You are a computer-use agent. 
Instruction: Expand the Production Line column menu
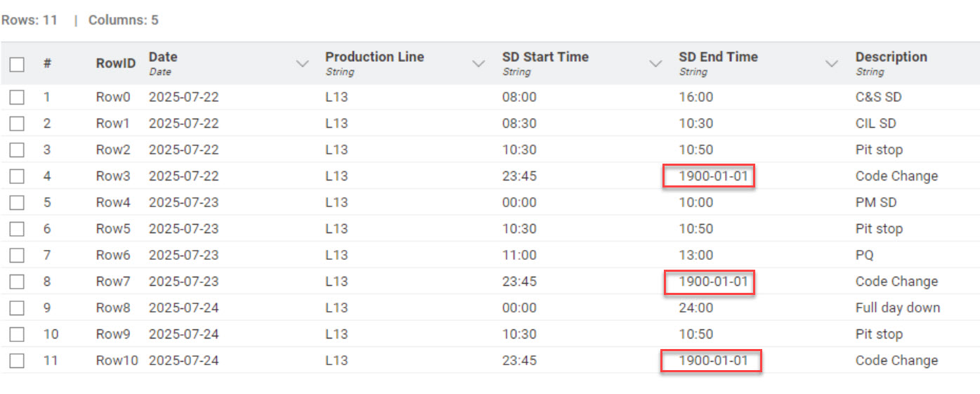click(x=479, y=64)
